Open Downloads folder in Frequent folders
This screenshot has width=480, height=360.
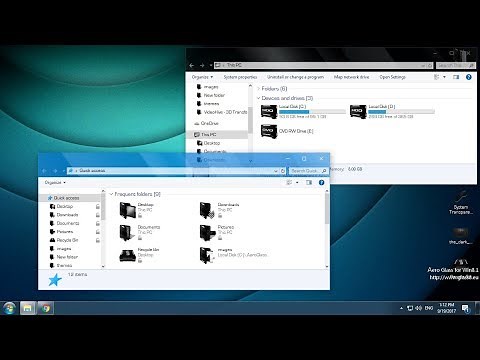click(x=207, y=210)
